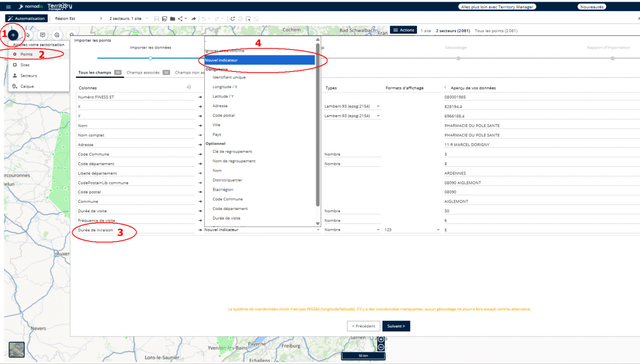Sort columns with the AZ icon
Image resolution: width=640 pixels, height=364 pixels.
[x=189, y=87]
